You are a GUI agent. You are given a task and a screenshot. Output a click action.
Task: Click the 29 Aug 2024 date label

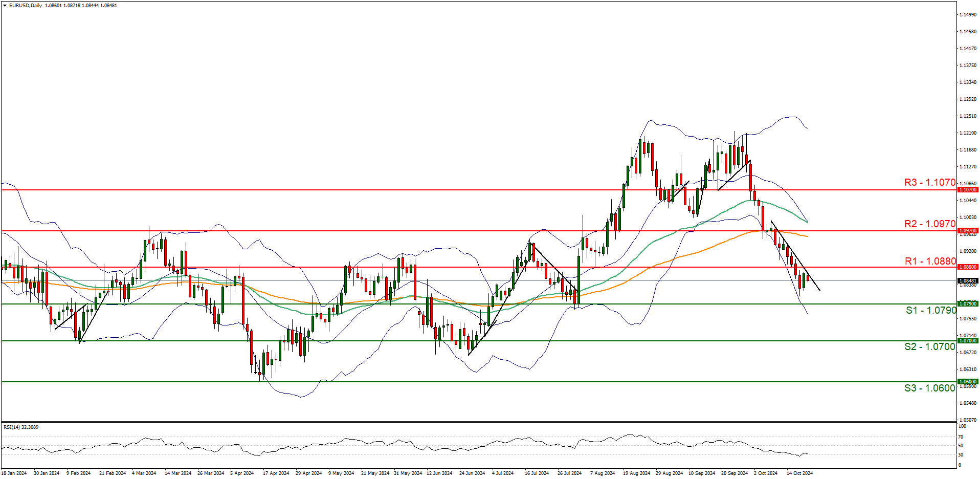[669, 473]
